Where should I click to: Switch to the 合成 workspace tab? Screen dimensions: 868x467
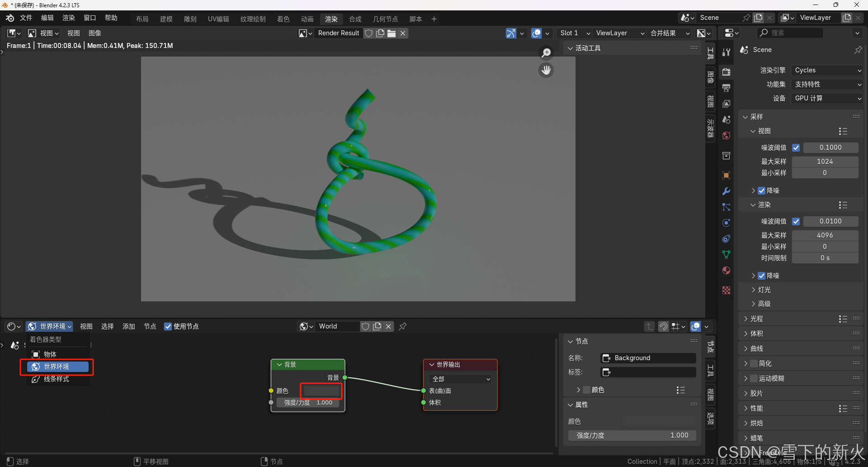[x=355, y=19]
